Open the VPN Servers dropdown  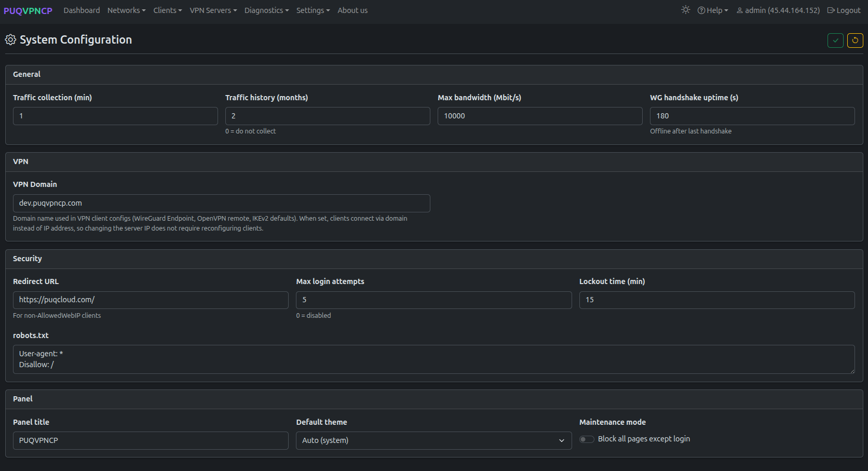click(213, 10)
